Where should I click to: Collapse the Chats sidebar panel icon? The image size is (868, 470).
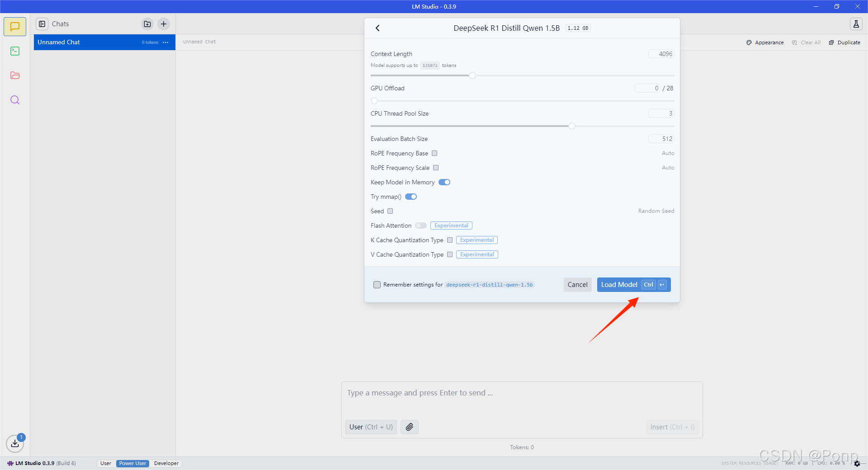[x=42, y=24]
